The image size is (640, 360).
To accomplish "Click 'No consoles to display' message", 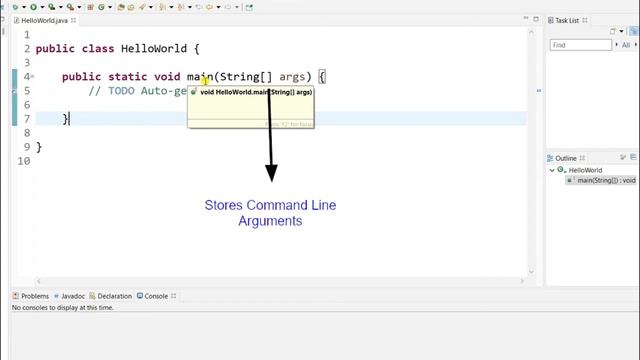I will (x=62, y=308).
